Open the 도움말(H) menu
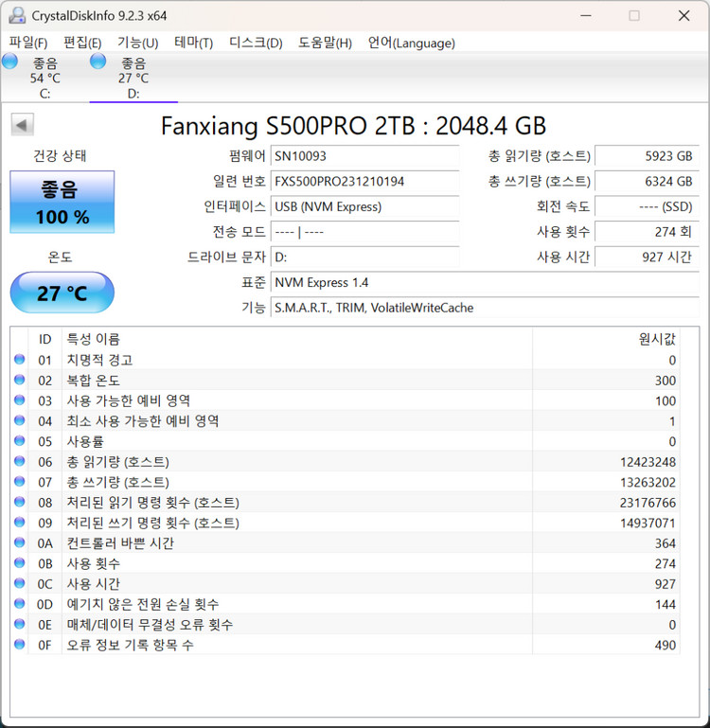This screenshot has width=710, height=728. click(x=325, y=43)
